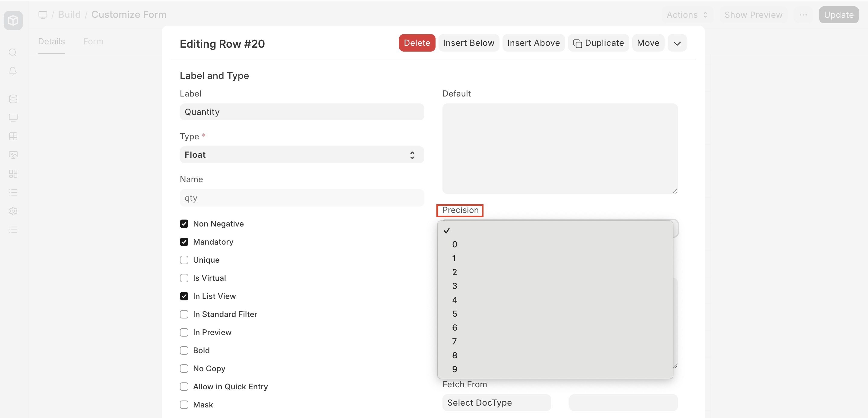Screen dimensions: 868x418
Task: Click the Duplicate button with copy icon
Action: tap(598, 43)
